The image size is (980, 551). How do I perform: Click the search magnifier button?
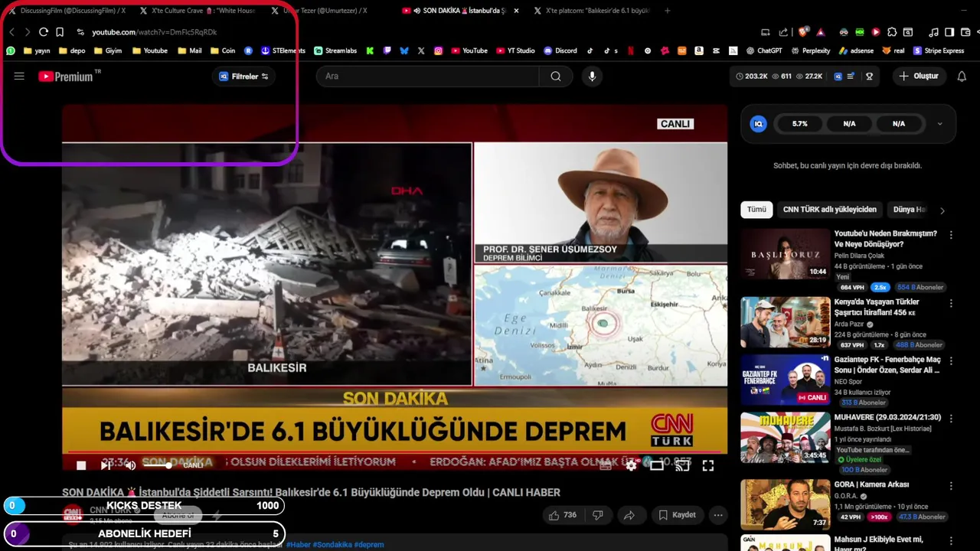tap(556, 77)
